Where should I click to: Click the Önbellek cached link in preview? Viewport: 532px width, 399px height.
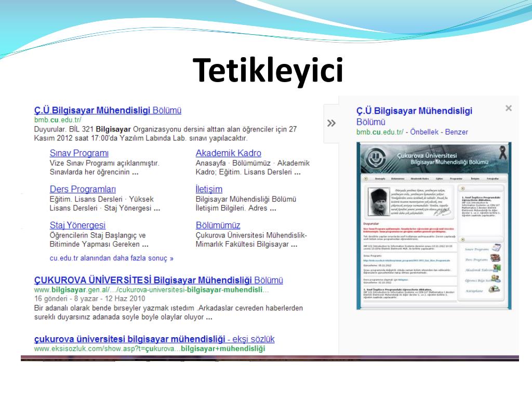[424, 132]
